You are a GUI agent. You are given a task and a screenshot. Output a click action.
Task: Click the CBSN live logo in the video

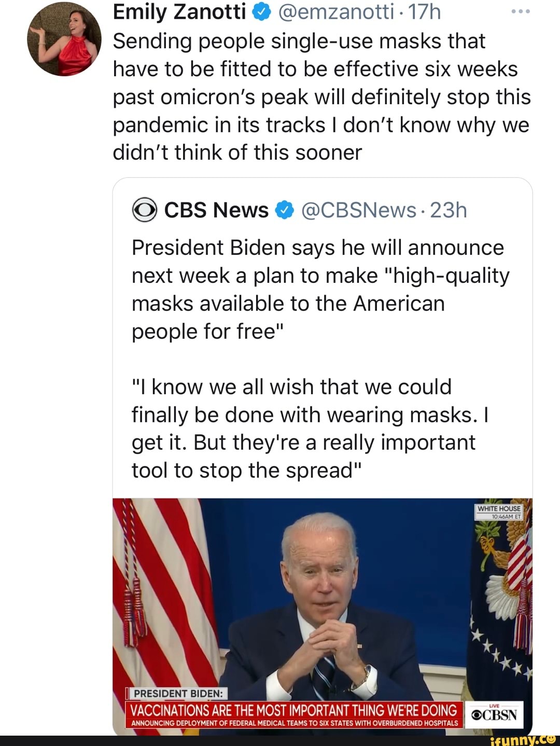(494, 715)
